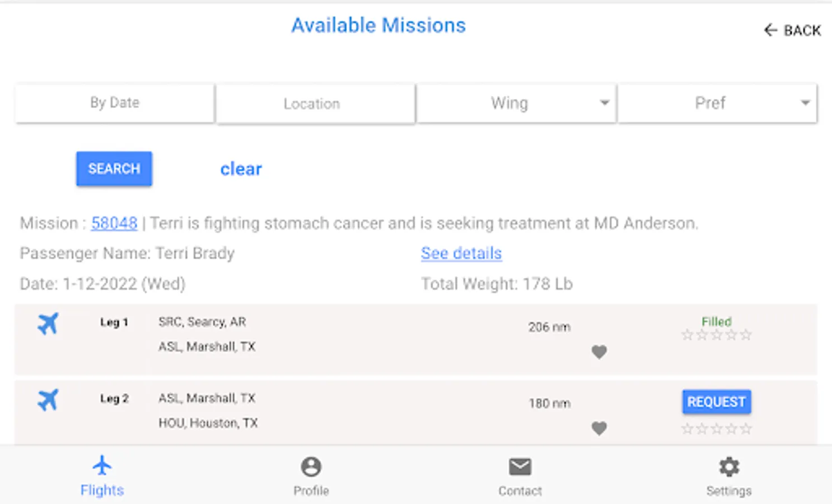Set the star rating under Leg 2 REQUEST
832x504 pixels.
point(716,430)
